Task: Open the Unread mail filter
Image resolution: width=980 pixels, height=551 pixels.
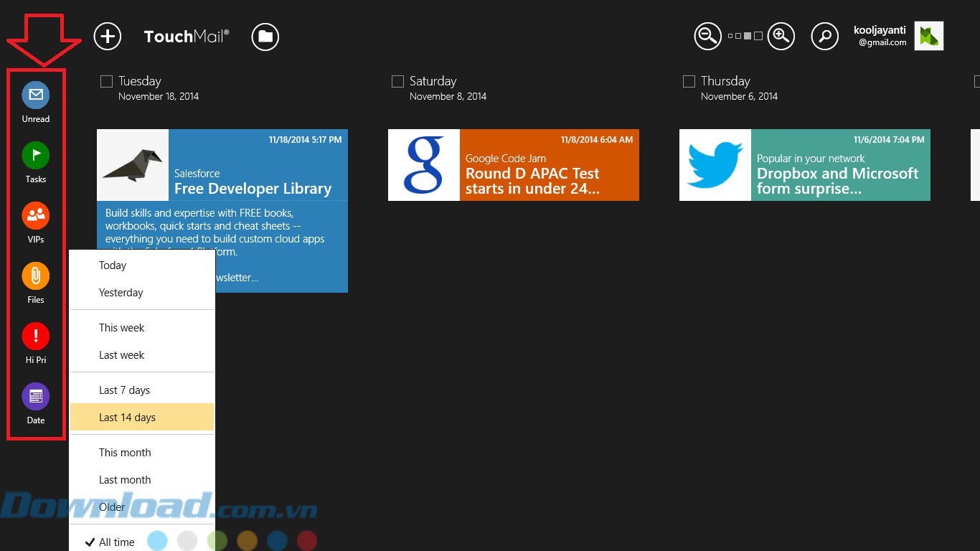Action: [x=35, y=95]
